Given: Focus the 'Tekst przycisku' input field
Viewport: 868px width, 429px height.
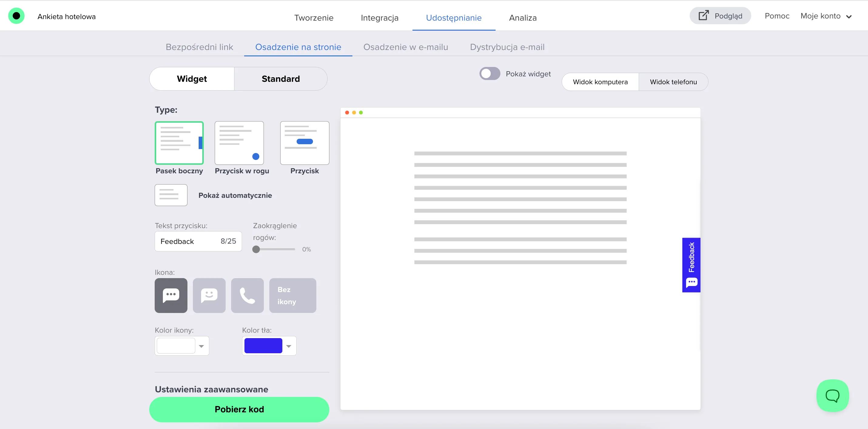Looking at the screenshot, I should (x=198, y=241).
